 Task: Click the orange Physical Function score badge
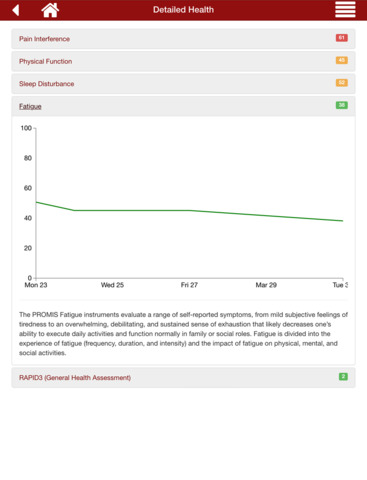coord(342,60)
